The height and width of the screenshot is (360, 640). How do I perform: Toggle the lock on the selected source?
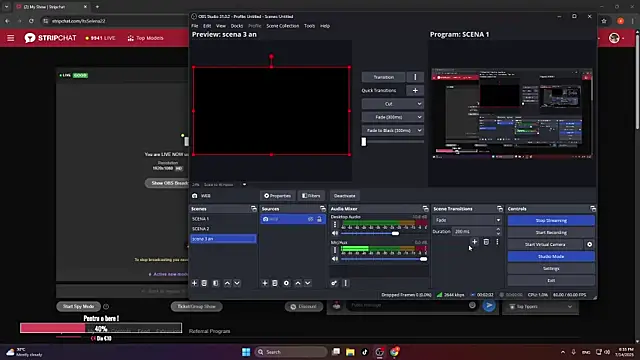(x=319, y=219)
